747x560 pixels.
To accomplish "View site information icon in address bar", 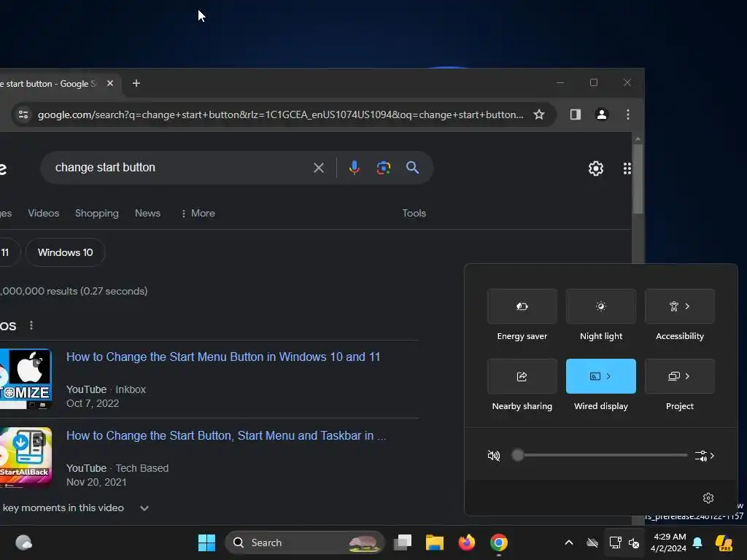I will pyautogui.click(x=23, y=114).
